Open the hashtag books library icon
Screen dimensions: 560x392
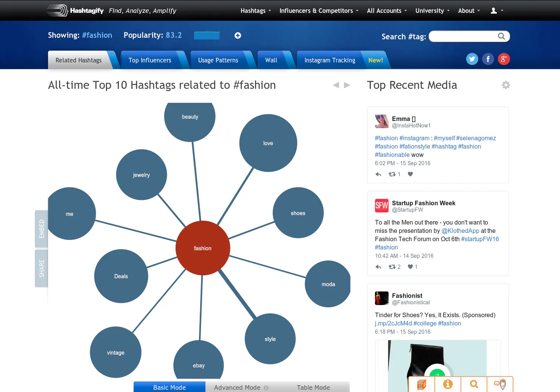tap(422, 384)
